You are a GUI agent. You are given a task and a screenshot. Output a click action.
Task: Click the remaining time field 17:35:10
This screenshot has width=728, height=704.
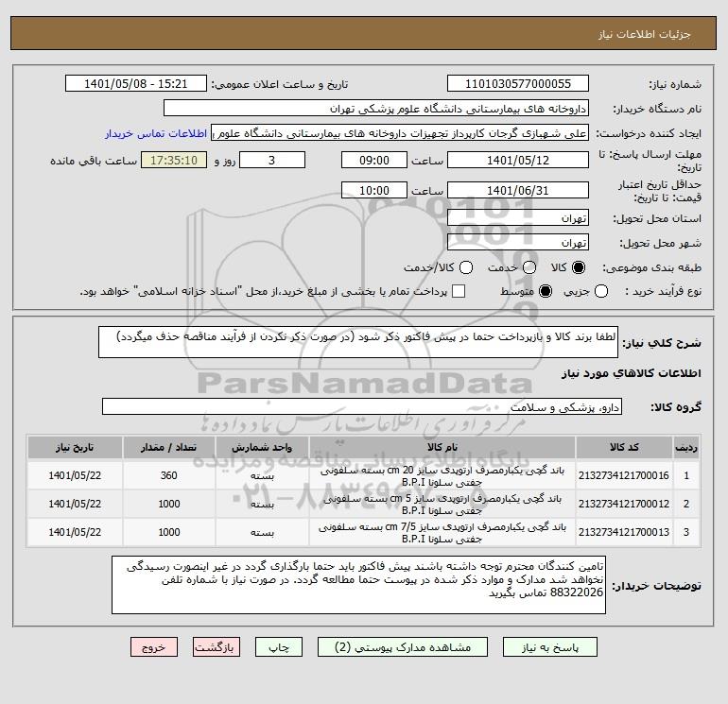(x=174, y=160)
